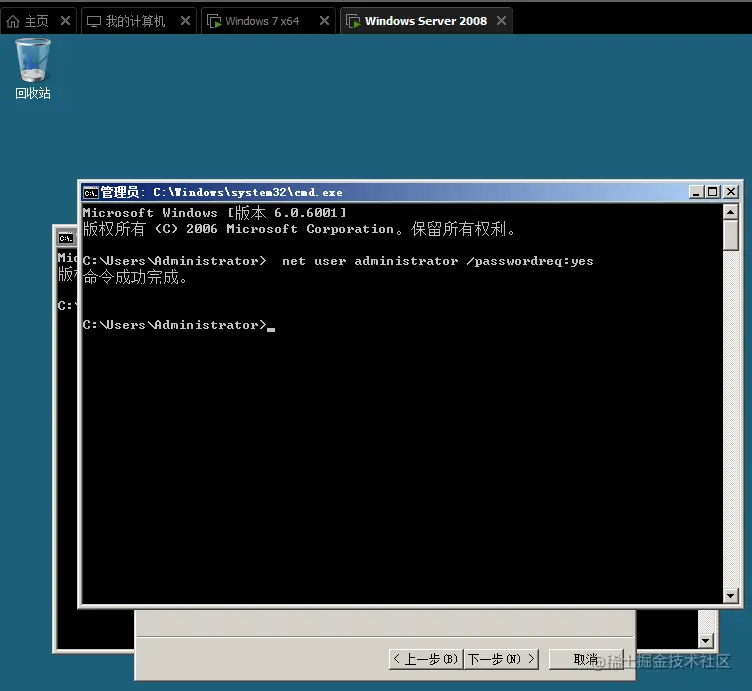752x691 pixels.
Task: Select the Windows Server 2008 tab
Action: (426, 21)
